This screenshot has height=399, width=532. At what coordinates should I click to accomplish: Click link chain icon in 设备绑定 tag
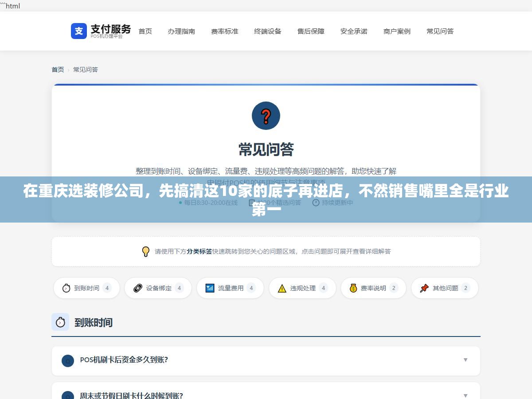(138, 288)
